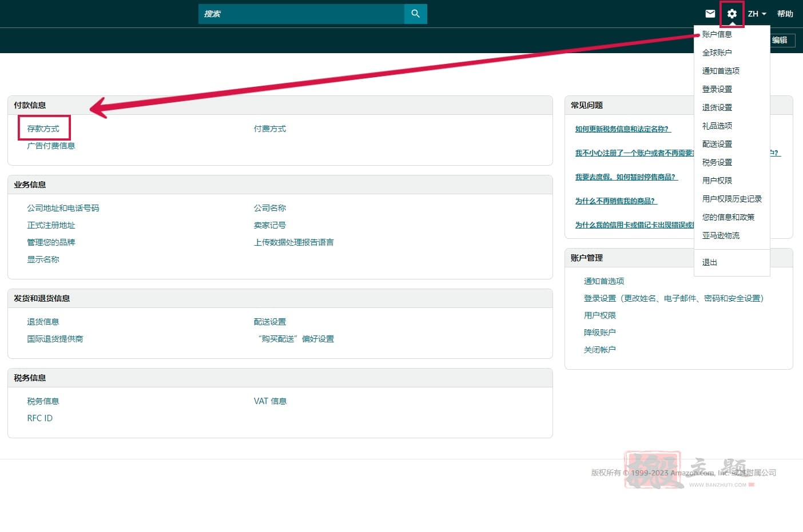This screenshot has width=803, height=532.
Task: Select 全球账户 menu item
Action: (717, 53)
